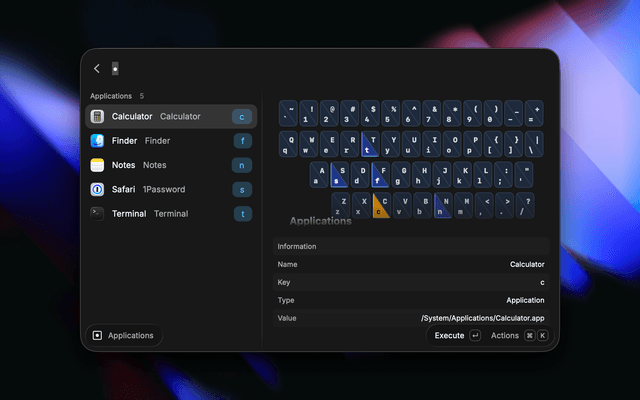The image size is (640, 400).
Task: Click the semicolon/colon key on the keyboard
Action: pos(503,175)
